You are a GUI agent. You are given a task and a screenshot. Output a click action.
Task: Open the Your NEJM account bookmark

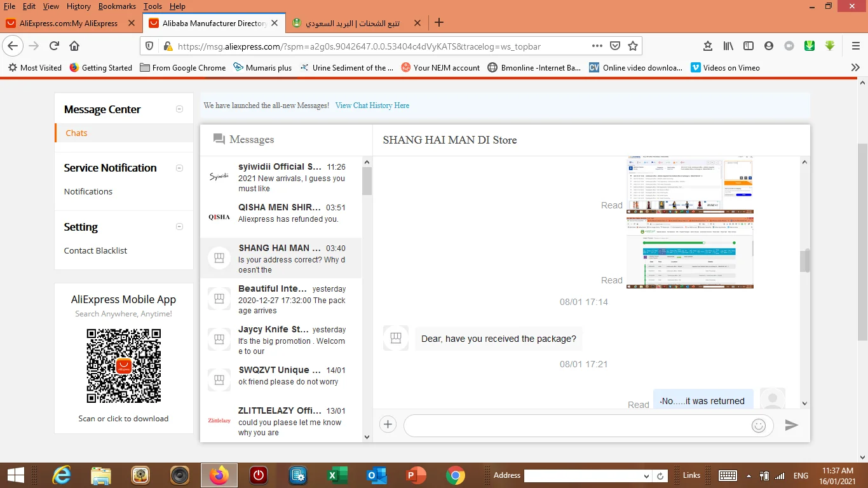440,67
